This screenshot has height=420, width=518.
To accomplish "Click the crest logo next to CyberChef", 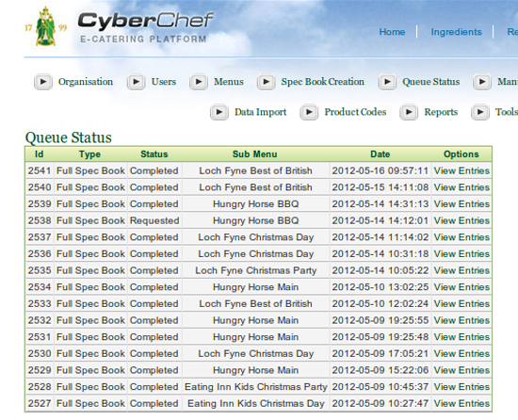I will click(45, 27).
